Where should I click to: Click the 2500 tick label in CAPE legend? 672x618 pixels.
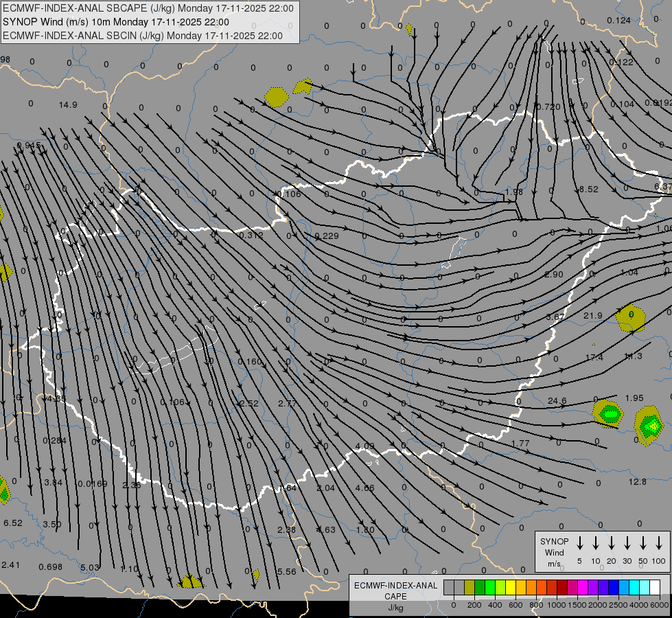pos(618,605)
